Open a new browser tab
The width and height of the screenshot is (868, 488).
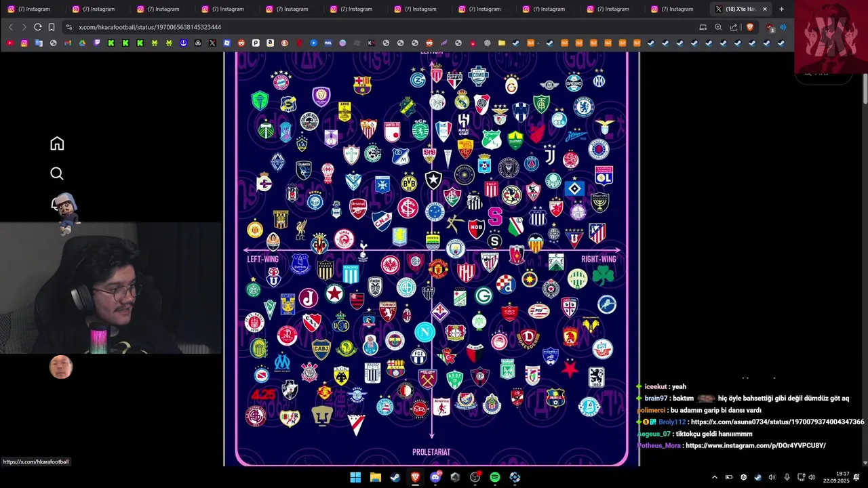tap(781, 9)
